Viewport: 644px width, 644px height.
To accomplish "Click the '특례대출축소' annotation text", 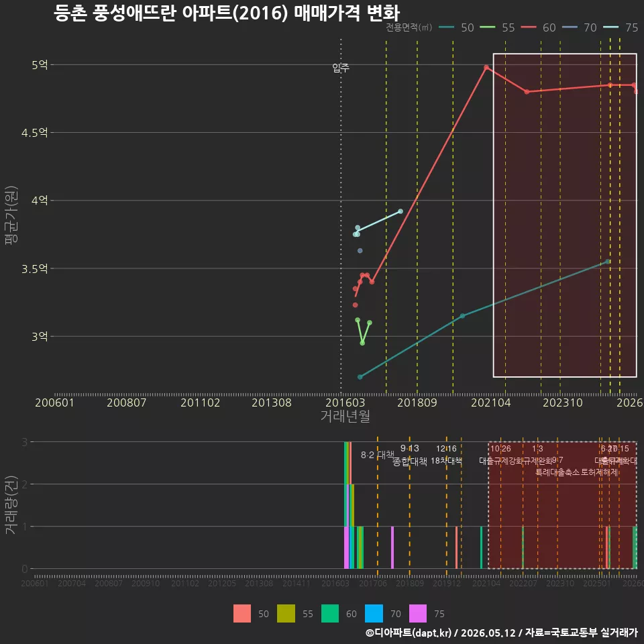I will [557, 472].
